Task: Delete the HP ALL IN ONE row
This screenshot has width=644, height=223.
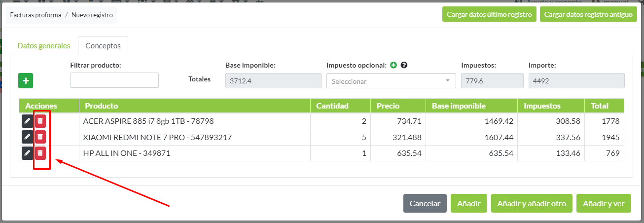Action: tap(40, 153)
